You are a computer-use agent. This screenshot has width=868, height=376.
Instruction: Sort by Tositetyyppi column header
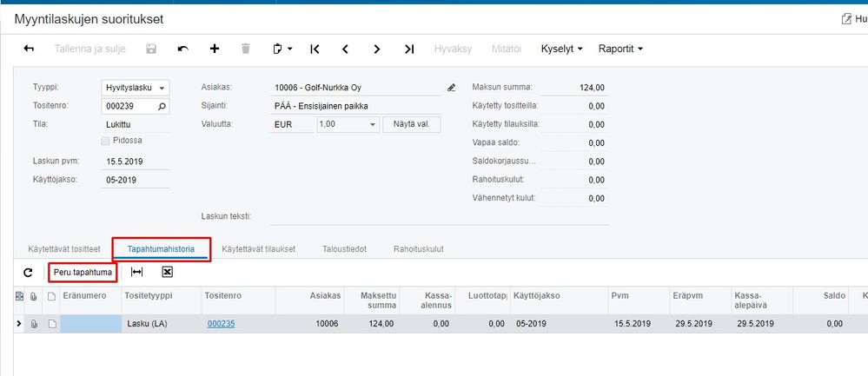coord(161,300)
